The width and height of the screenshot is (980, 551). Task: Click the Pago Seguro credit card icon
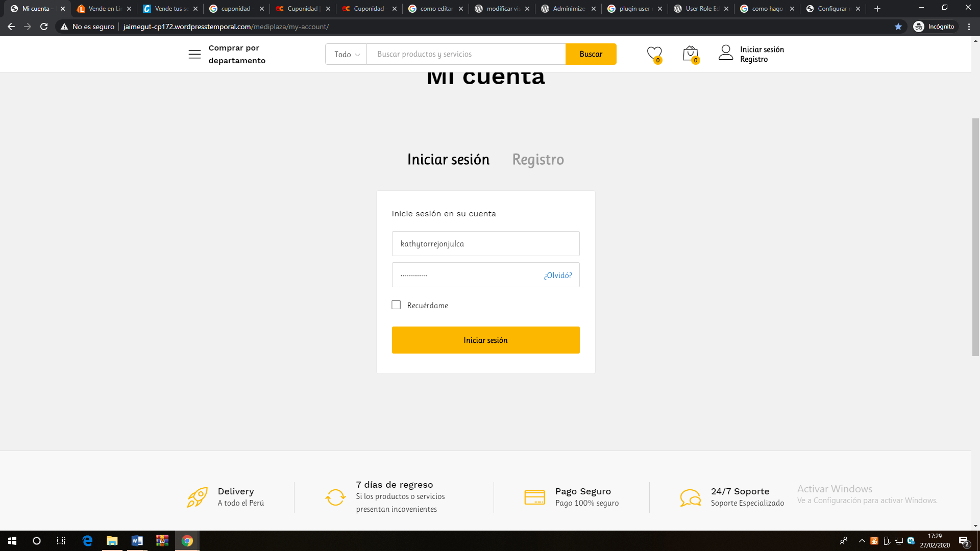coord(534,497)
